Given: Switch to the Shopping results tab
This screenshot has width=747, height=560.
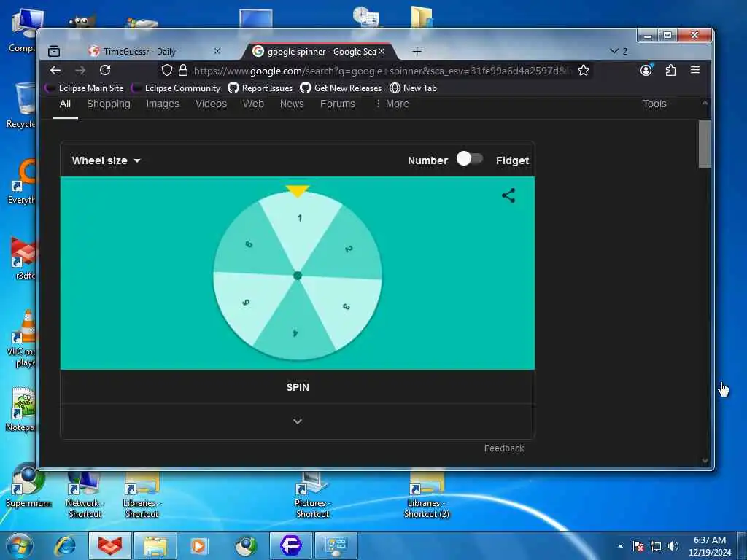Looking at the screenshot, I should 109,104.
